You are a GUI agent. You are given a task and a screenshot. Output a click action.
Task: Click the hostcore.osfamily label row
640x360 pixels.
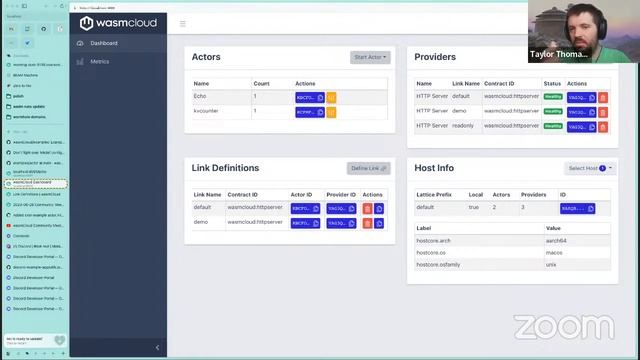point(512,264)
